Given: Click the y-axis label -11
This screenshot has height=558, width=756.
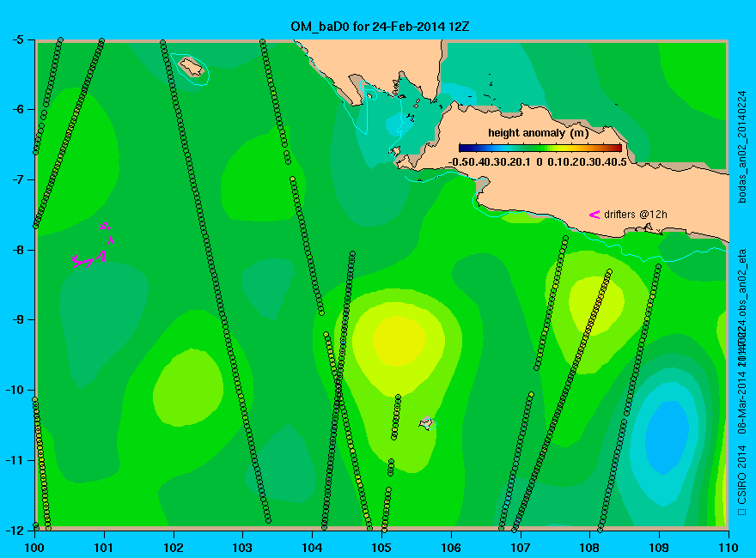Looking at the screenshot, I should pos(13,460).
